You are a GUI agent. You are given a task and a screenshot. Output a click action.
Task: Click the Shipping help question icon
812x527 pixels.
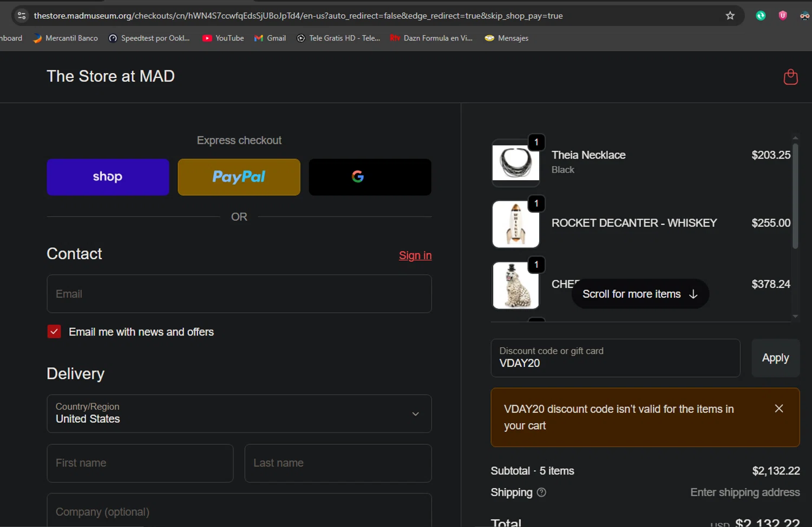[x=541, y=492]
